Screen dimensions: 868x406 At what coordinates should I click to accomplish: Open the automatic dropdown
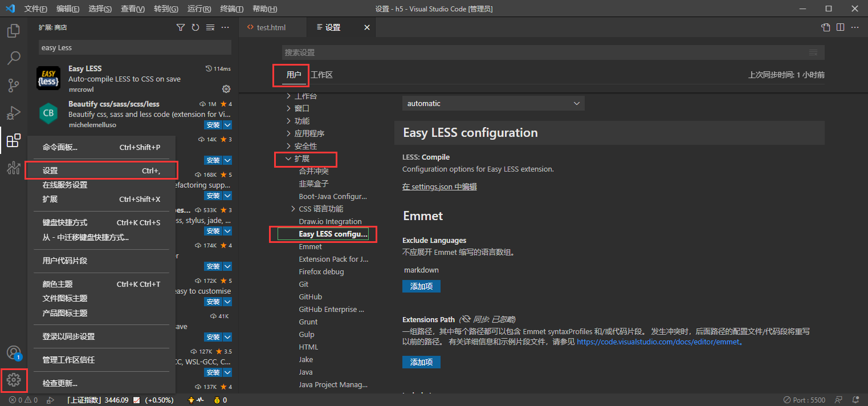pos(494,104)
